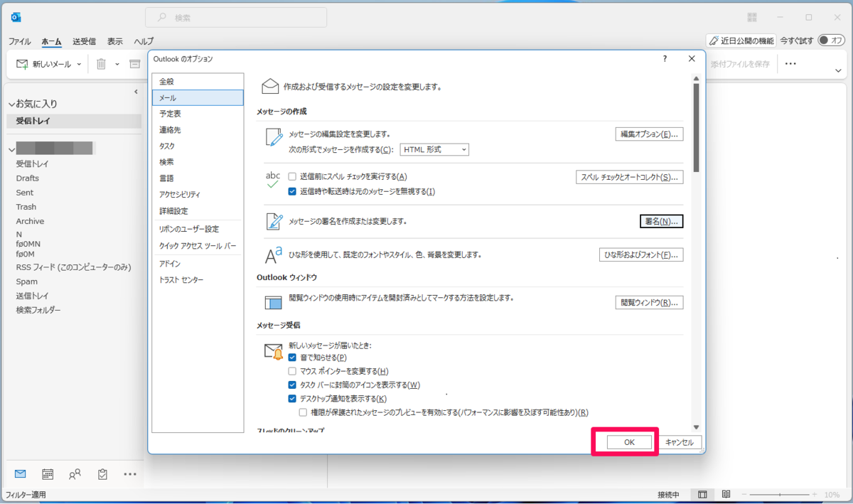This screenshot has width=853, height=504.
Task: Open the HTML format dropdown
Action: click(x=434, y=149)
